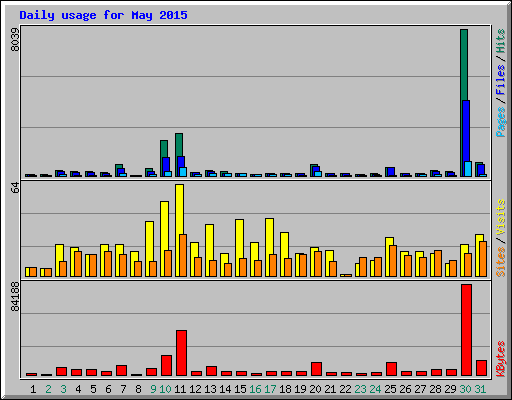Click day 24 on the x-axis
Viewport: 512px width, 400px height.
click(375, 389)
